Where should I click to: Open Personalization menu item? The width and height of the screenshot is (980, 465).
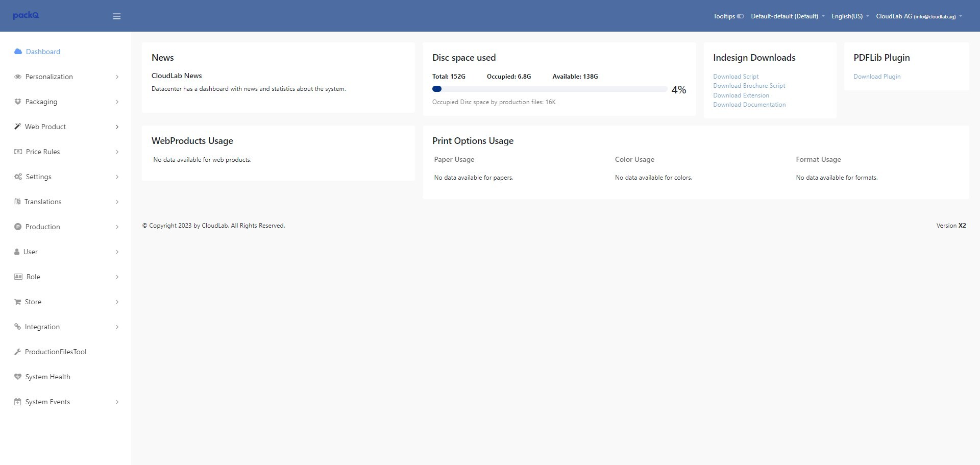tap(66, 77)
